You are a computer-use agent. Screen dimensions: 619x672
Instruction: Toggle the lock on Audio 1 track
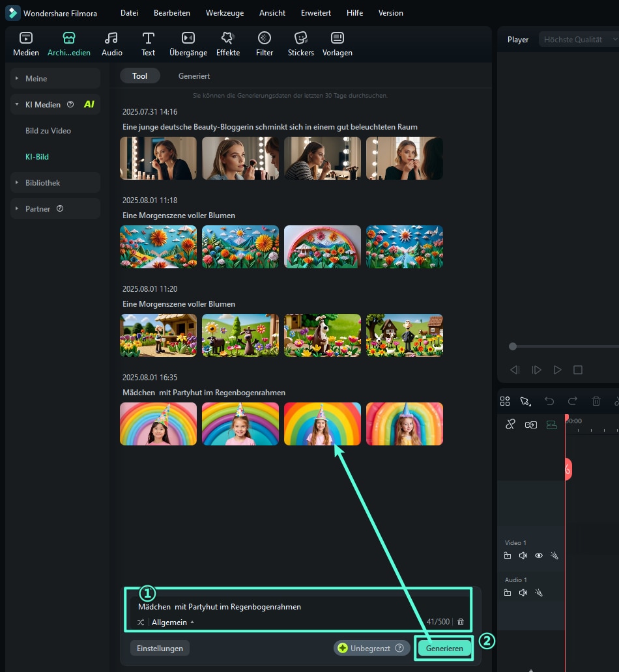(x=508, y=593)
